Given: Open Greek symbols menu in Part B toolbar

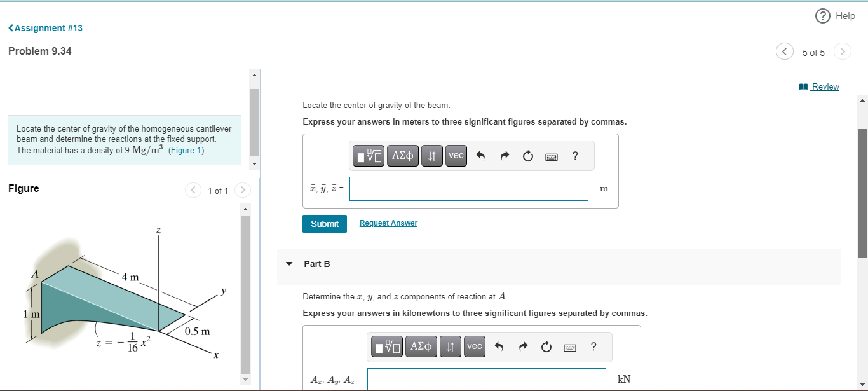Looking at the screenshot, I should point(421,346).
